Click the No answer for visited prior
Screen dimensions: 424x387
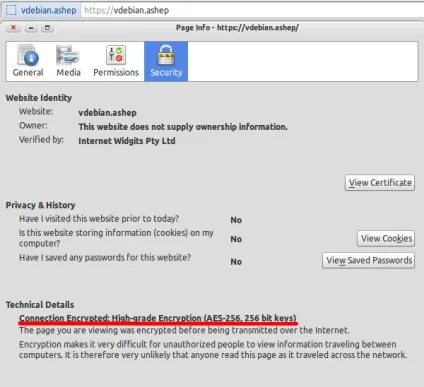click(x=236, y=220)
